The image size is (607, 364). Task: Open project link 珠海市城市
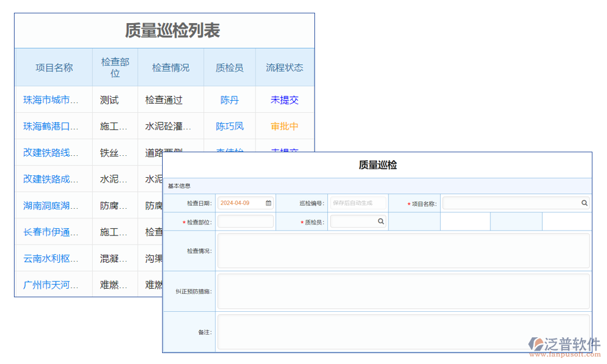coord(51,99)
